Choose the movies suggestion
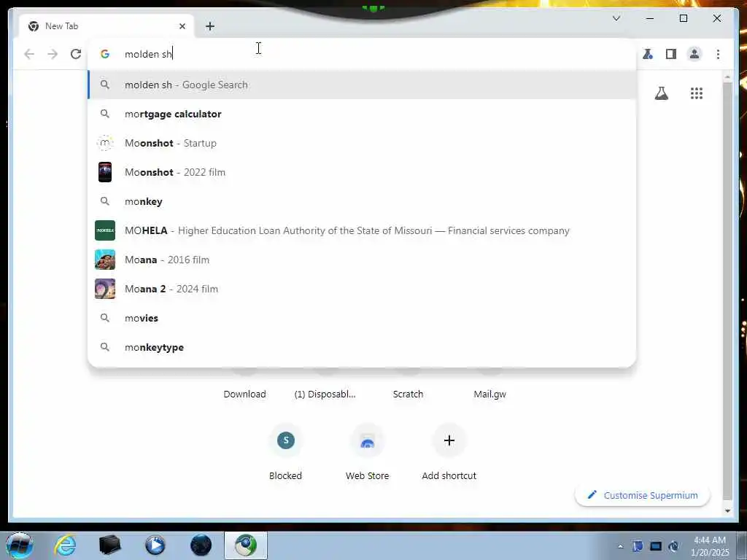Screen dimensions: 747x560 (362, 318)
